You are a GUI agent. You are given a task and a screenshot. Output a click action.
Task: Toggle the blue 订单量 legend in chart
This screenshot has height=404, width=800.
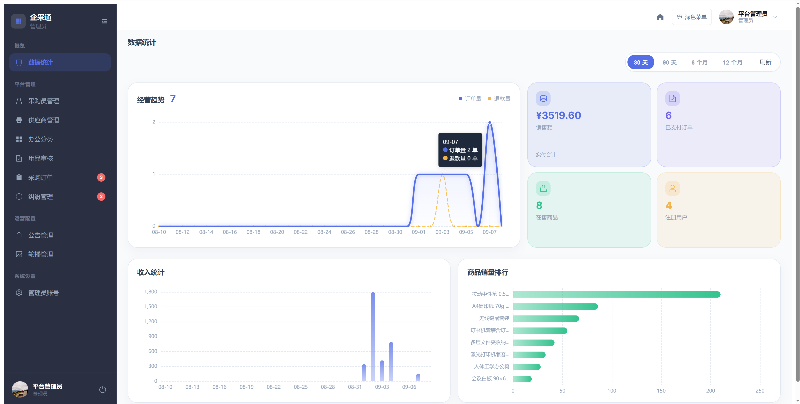pos(470,98)
